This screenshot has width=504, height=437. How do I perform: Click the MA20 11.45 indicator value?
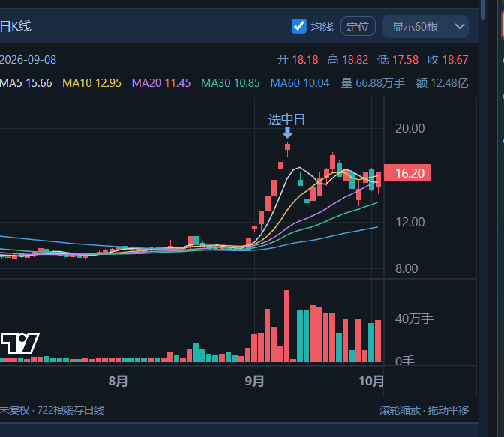(161, 83)
